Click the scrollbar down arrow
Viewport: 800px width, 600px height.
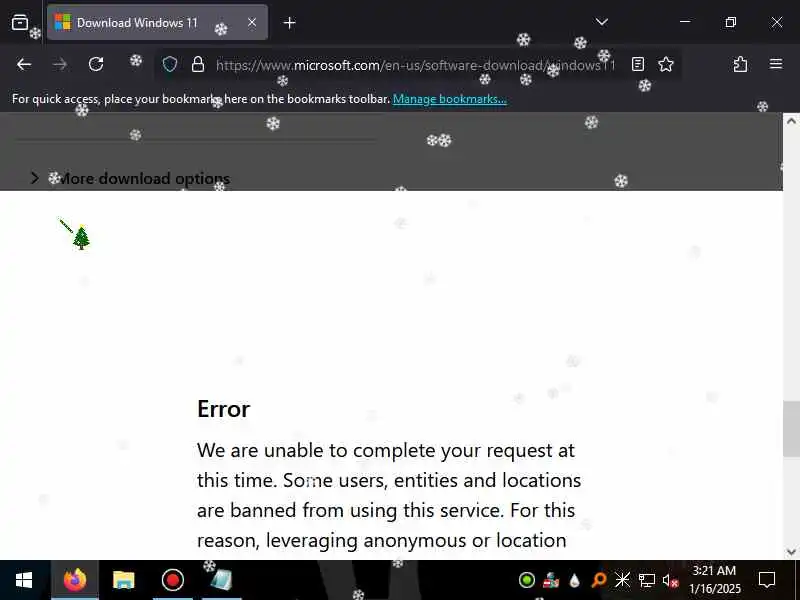pyautogui.click(x=791, y=552)
